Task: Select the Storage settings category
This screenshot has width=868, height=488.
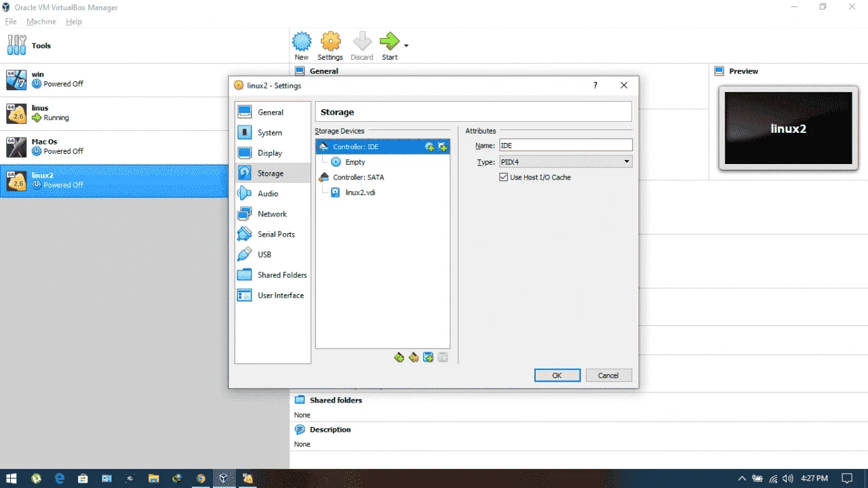Action: pyautogui.click(x=273, y=174)
